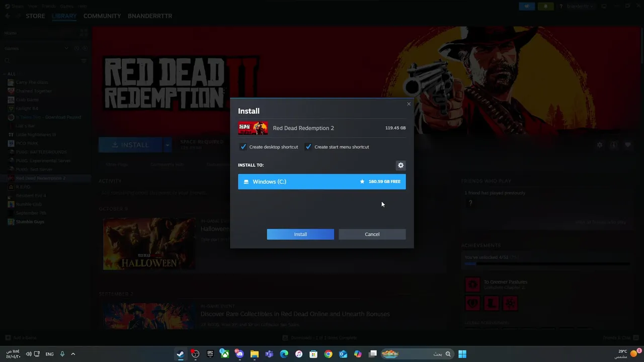Click the library search field
The height and width of the screenshot is (362, 644).
pyautogui.click(x=41, y=61)
